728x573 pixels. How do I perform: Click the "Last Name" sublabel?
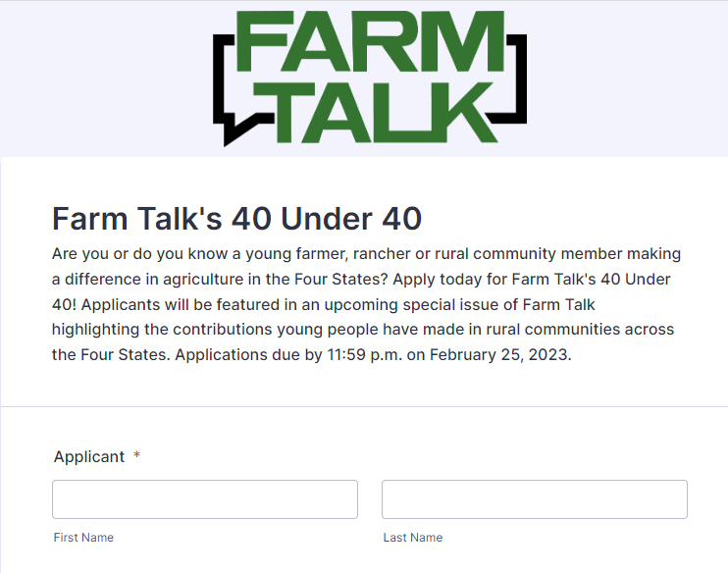coord(413,538)
